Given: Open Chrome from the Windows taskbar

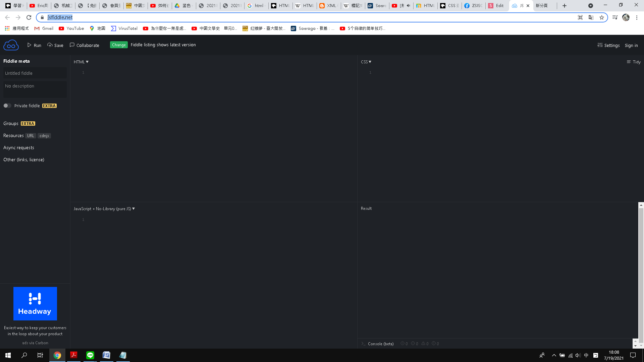Looking at the screenshot, I should click(57, 355).
